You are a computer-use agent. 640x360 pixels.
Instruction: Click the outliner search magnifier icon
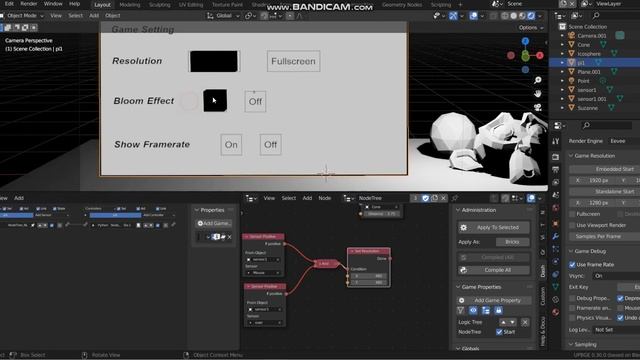[x=596, y=16]
